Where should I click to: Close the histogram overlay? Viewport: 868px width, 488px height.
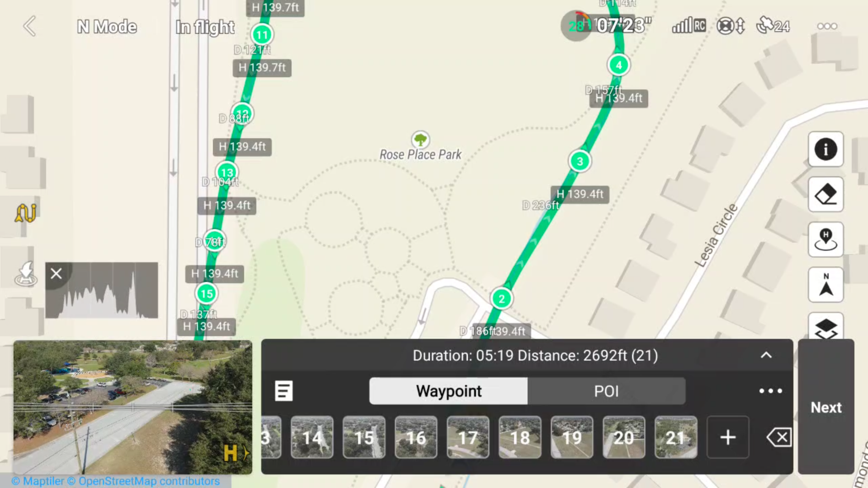pos(56,273)
